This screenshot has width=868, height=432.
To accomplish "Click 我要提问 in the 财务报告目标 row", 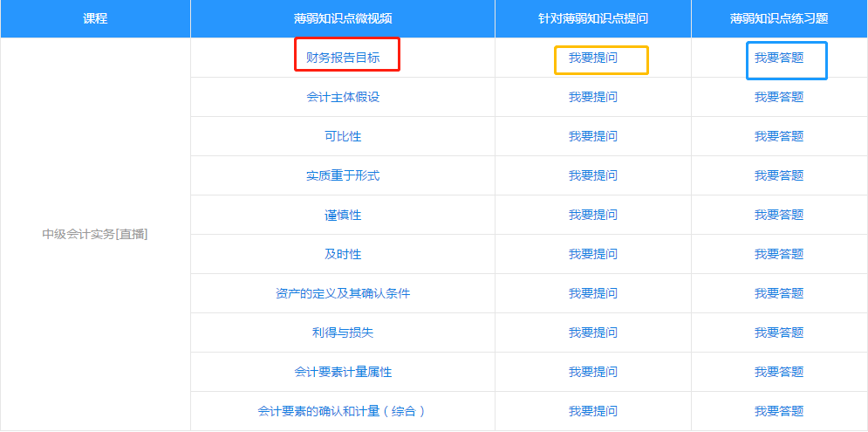I will [x=593, y=58].
